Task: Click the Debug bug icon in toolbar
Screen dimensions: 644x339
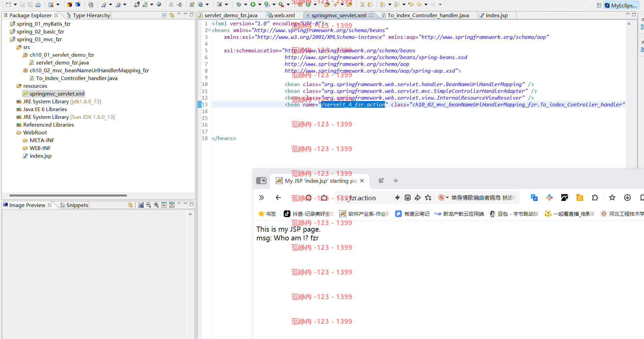Action: pos(239,4)
